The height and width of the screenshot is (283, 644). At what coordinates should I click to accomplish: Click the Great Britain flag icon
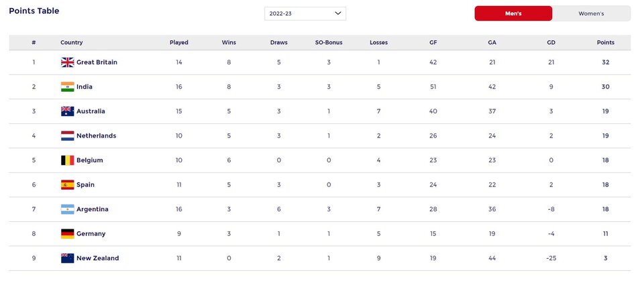(67, 62)
